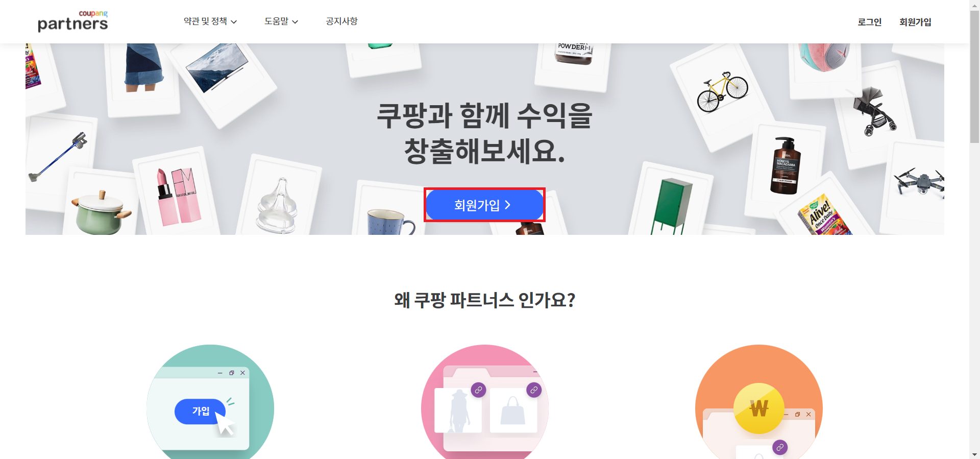Screen dimensions: 980x459
Task: Open the 공지사항 page
Action: click(x=341, y=21)
